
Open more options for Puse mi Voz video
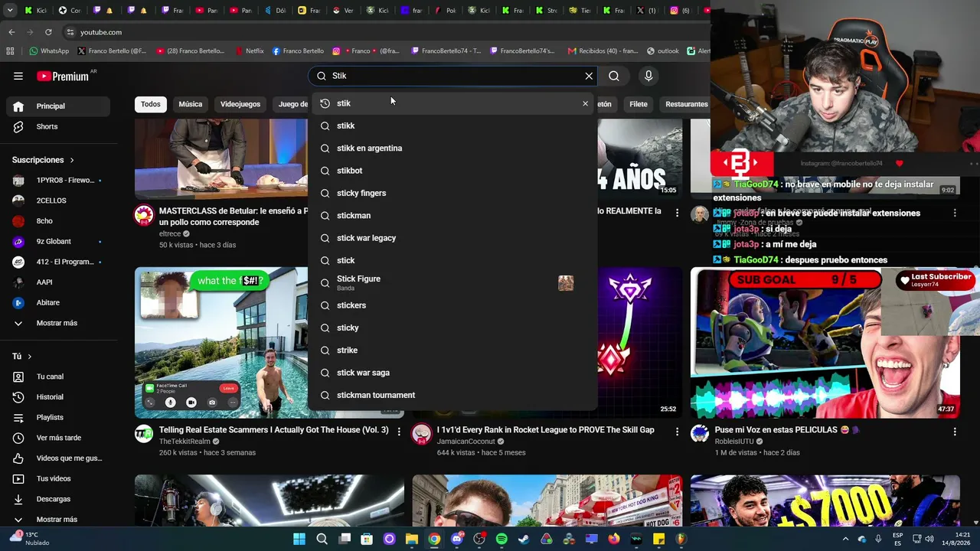pos(955,432)
